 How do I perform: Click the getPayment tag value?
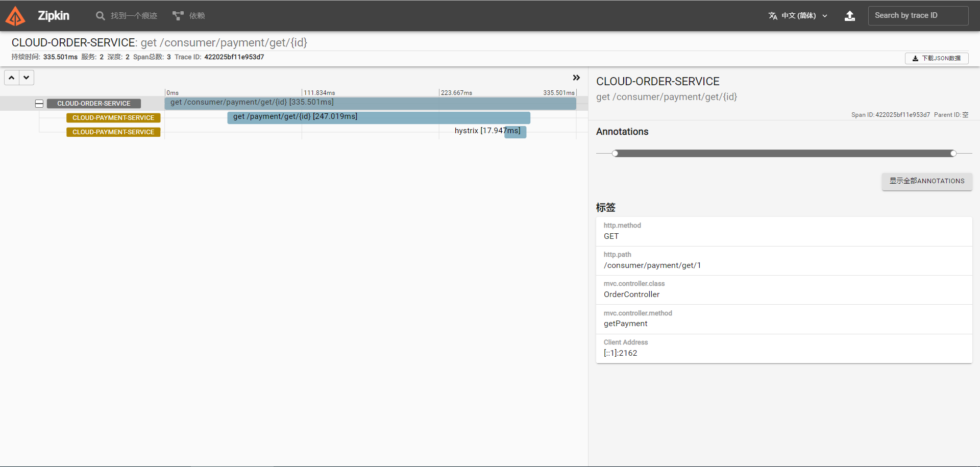pyautogui.click(x=625, y=324)
